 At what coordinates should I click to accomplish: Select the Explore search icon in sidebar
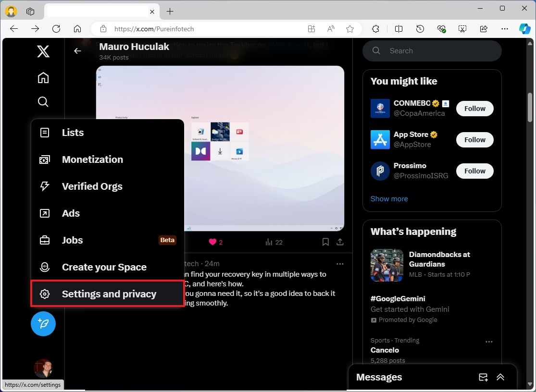click(43, 101)
